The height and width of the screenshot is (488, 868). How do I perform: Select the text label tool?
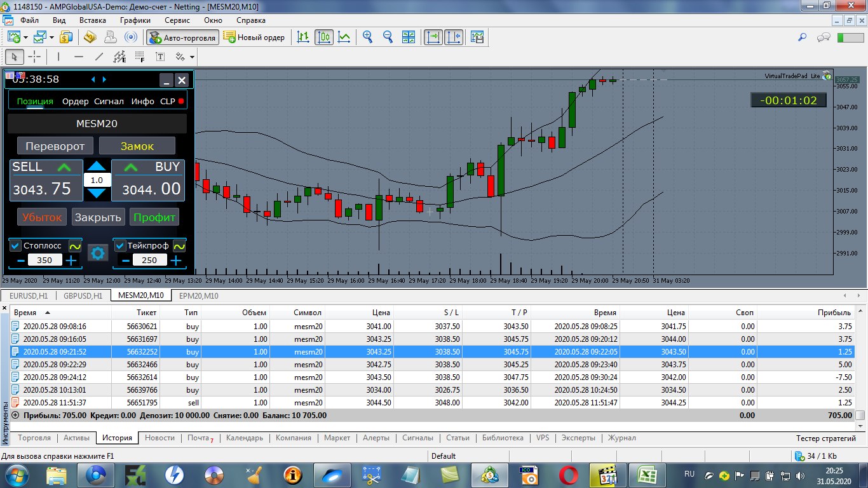tap(160, 57)
